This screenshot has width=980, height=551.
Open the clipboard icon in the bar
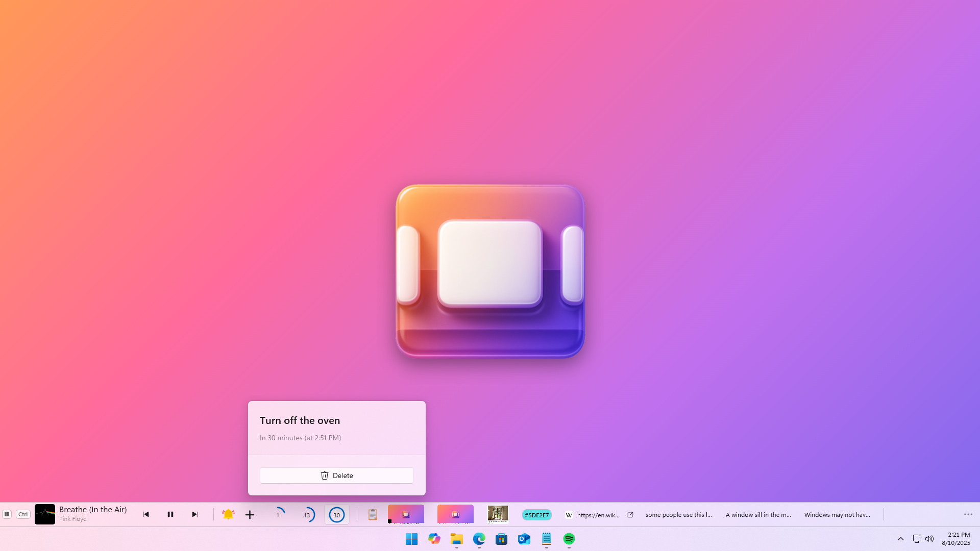pos(373,515)
